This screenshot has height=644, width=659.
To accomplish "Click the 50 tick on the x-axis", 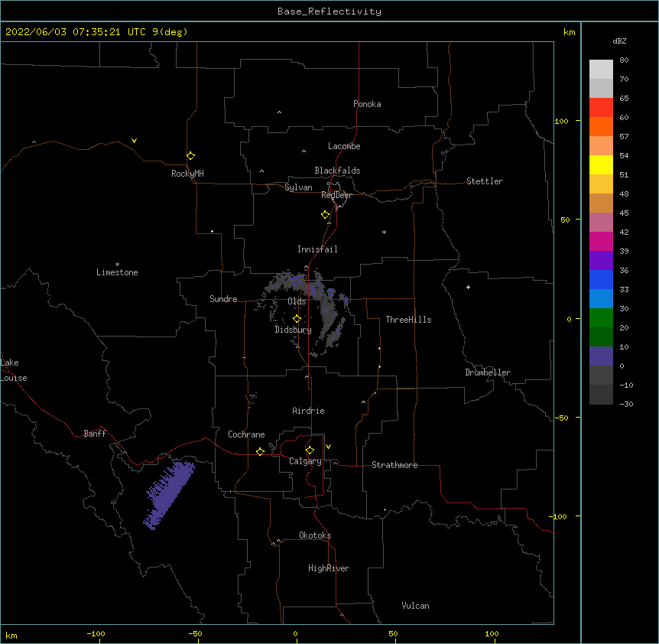I will [393, 633].
